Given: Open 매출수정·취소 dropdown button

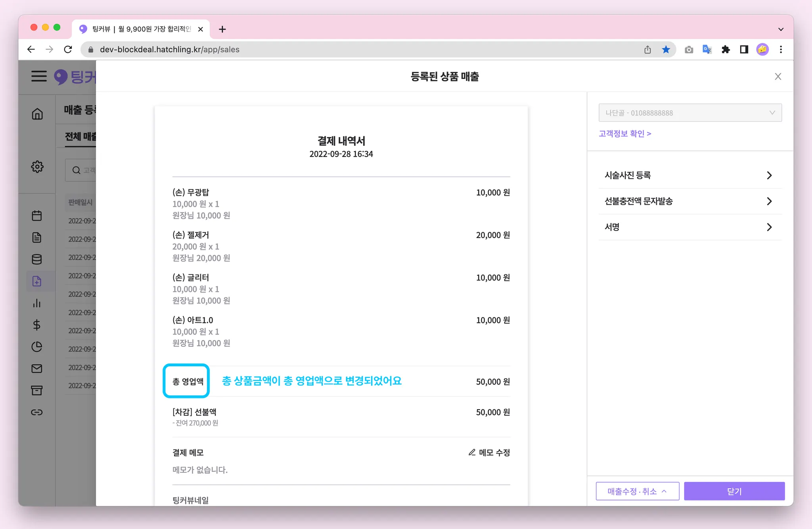Looking at the screenshot, I should click(637, 491).
